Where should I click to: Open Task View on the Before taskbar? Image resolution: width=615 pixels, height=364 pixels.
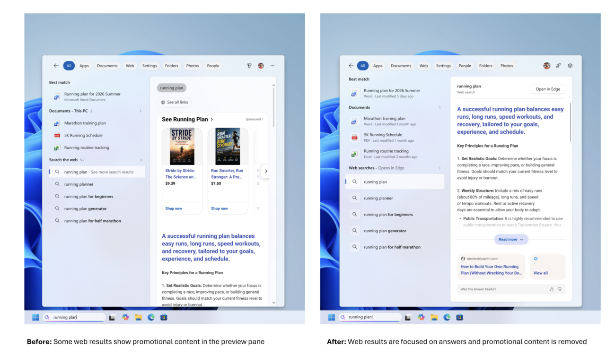[113, 317]
